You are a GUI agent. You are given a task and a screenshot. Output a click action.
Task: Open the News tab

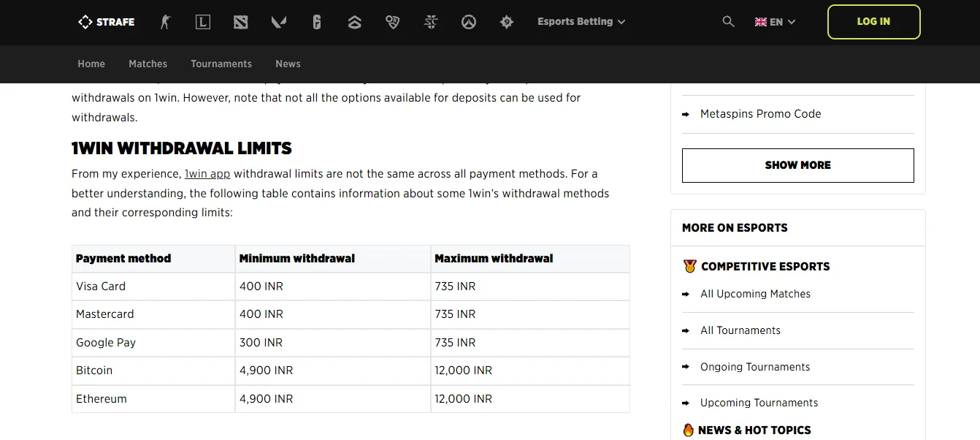(x=288, y=64)
